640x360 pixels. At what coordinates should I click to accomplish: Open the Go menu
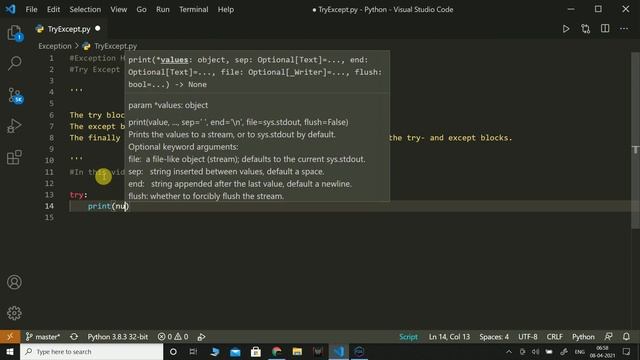(x=141, y=9)
